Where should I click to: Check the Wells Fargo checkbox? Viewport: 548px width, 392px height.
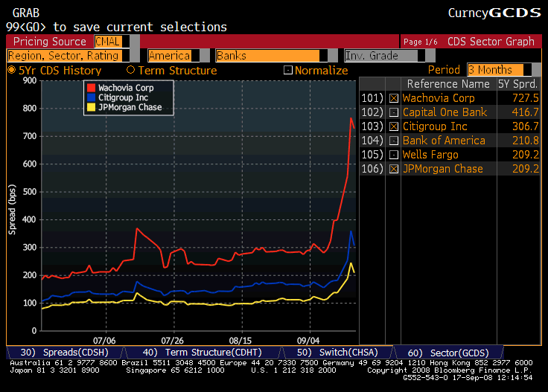394,155
